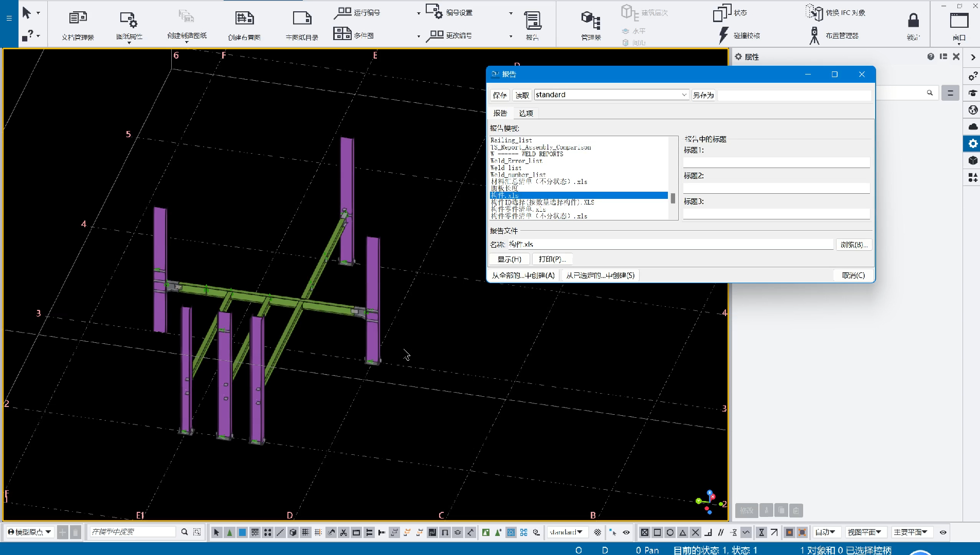Click the 浏览(B)... browse button

[854, 245]
